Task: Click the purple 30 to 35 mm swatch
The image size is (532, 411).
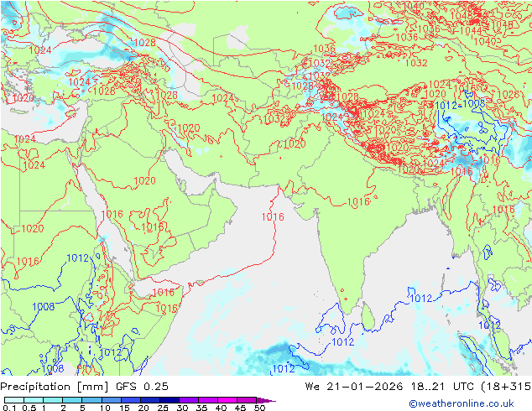Action: [x=188, y=400]
